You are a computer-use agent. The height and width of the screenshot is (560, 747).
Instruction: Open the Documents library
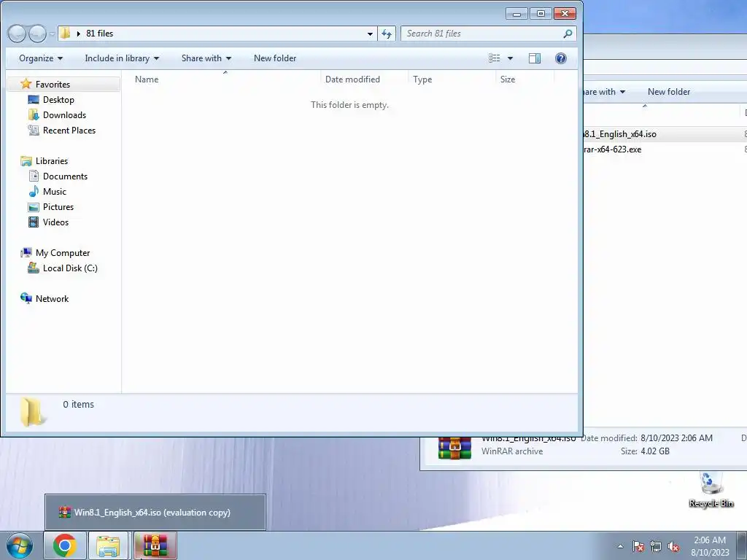[x=65, y=176]
